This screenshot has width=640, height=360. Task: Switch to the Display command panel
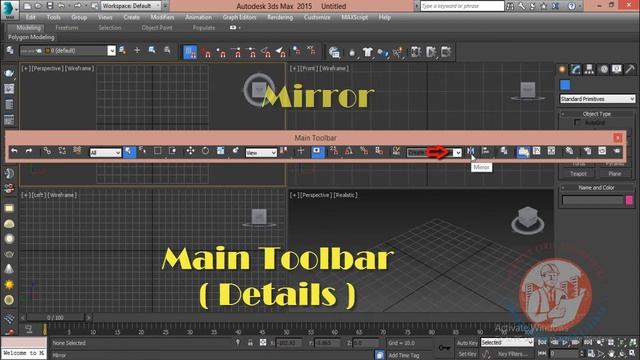click(x=617, y=69)
